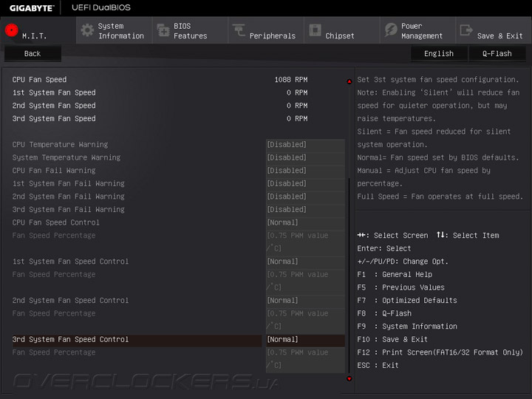Click the Power Management lightning icon
The height and width of the screenshot is (399, 532).
(391, 30)
